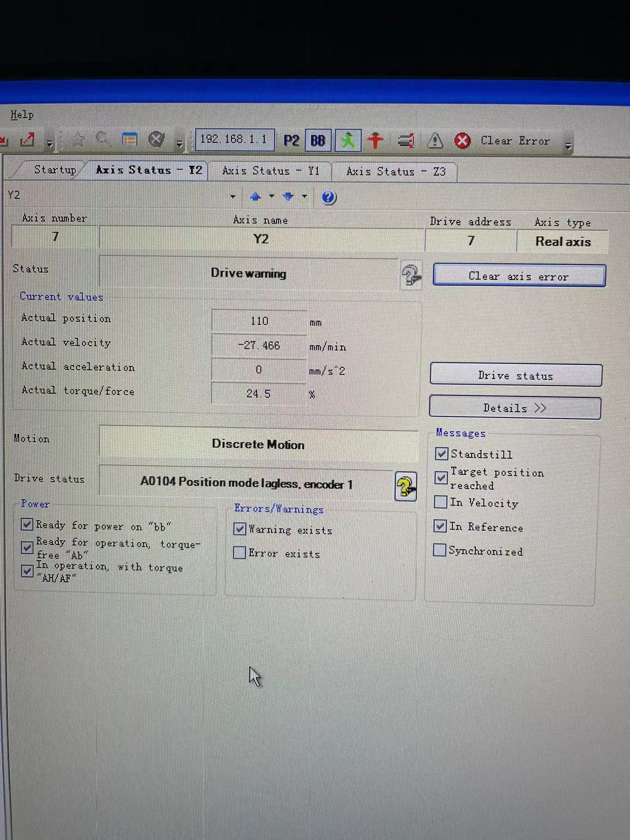Click the BB mode toolbar button
This screenshot has height=840, width=630.
pos(318,141)
